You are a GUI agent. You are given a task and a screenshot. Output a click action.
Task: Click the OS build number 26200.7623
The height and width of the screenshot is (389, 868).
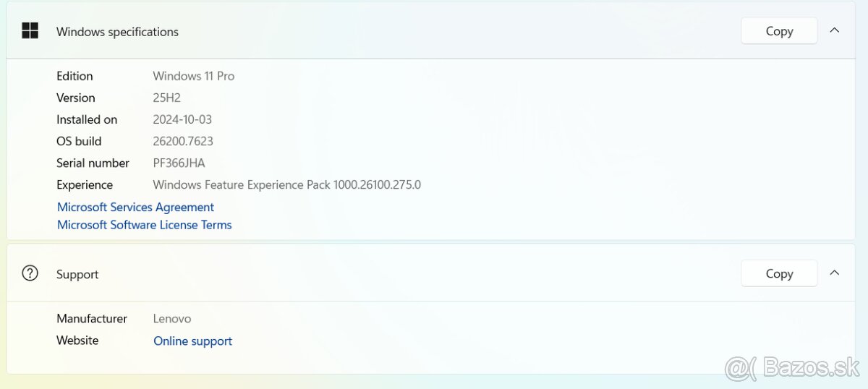coord(183,141)
